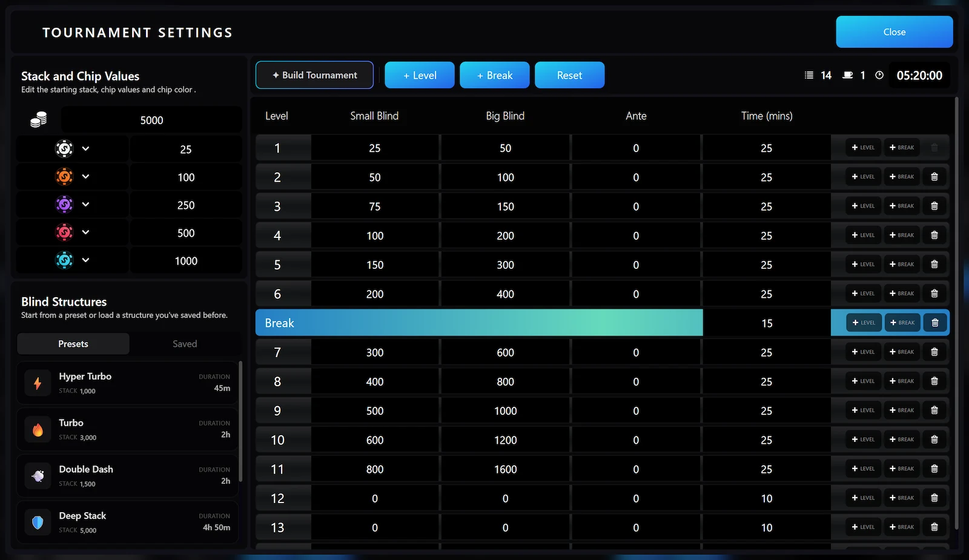Edit the big blind for level 10
Image resolution: width=969 pixels, height=560 pixels.
pos(506,440)
